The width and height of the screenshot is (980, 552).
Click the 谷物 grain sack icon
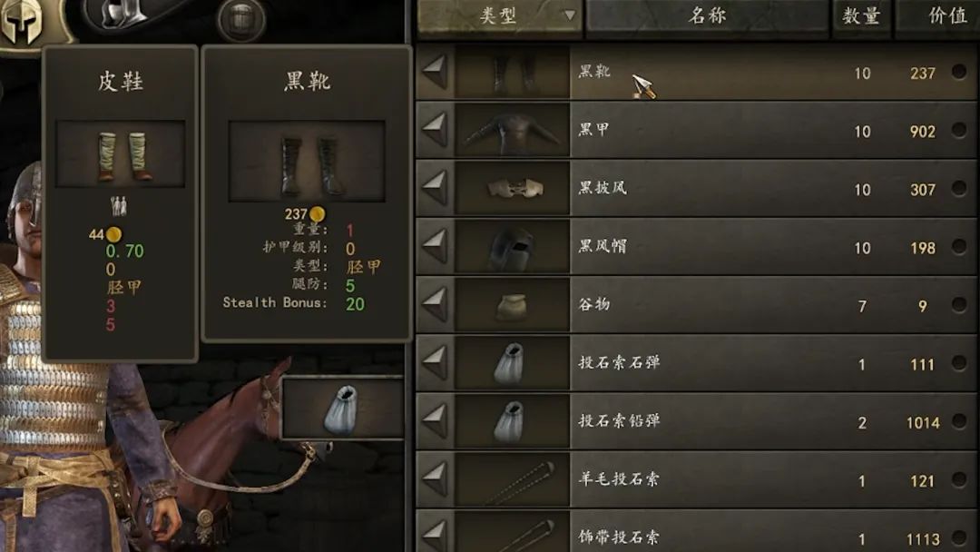513,304
